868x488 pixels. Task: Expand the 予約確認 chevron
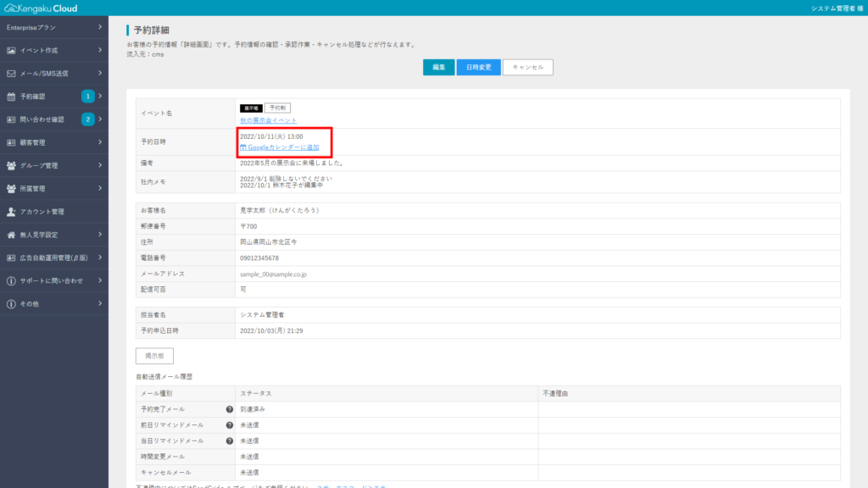click(x=100, y=97)
